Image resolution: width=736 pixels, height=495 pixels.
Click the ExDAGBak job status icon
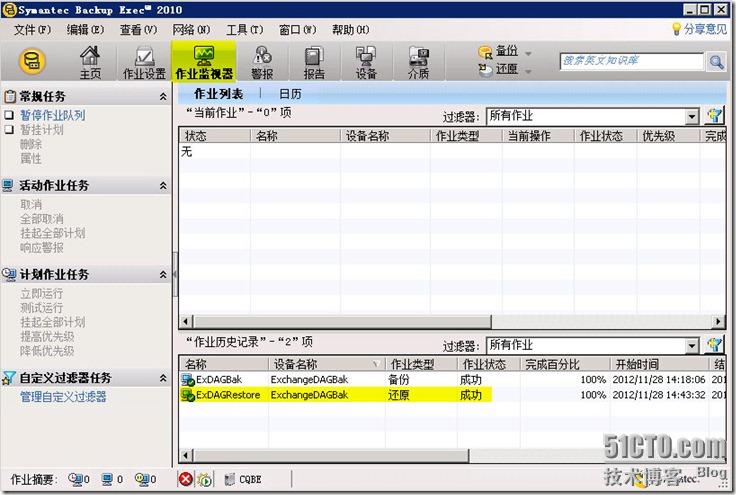(x=188, y=380)
